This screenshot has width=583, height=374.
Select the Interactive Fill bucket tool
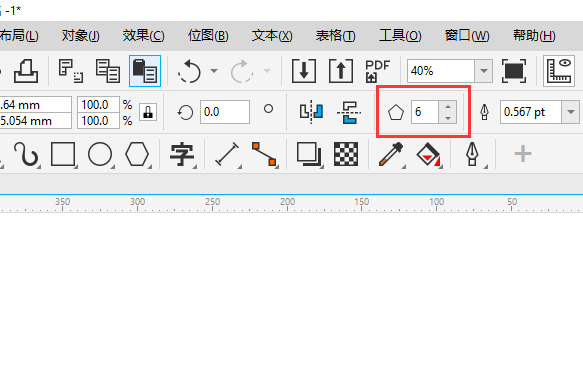pos(428,154)
